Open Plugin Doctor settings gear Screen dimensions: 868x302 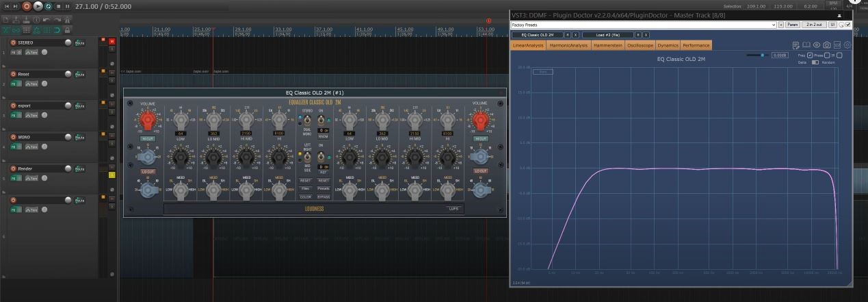[x=847, y=45]
